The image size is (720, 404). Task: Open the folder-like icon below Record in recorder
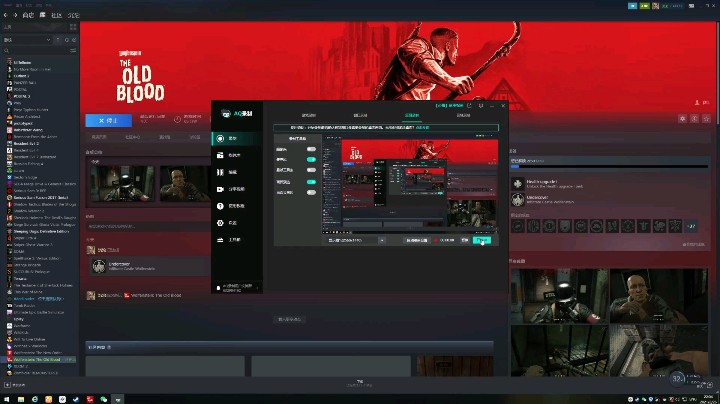pos(220,155)
